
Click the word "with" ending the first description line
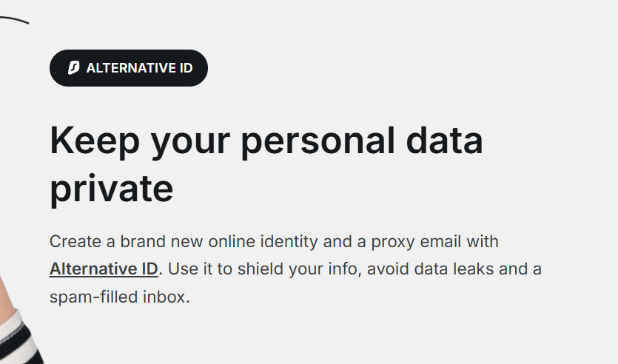[483, 241]
